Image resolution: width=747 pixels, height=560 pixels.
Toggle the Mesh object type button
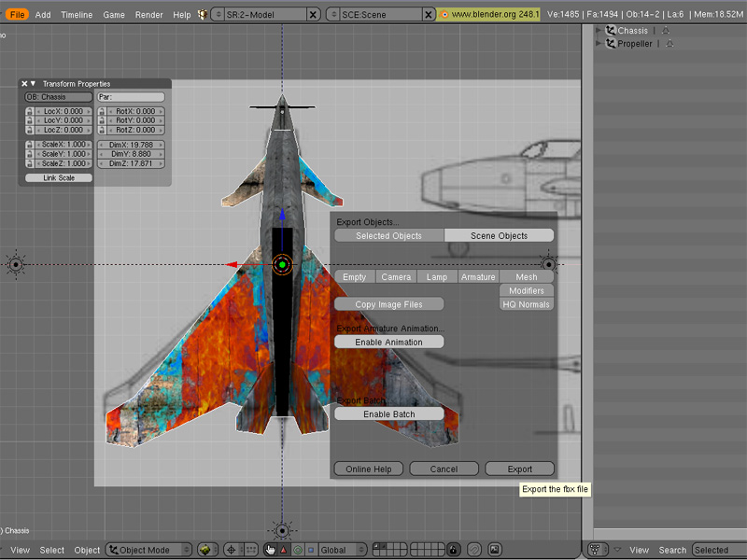[x=527, y=277]
